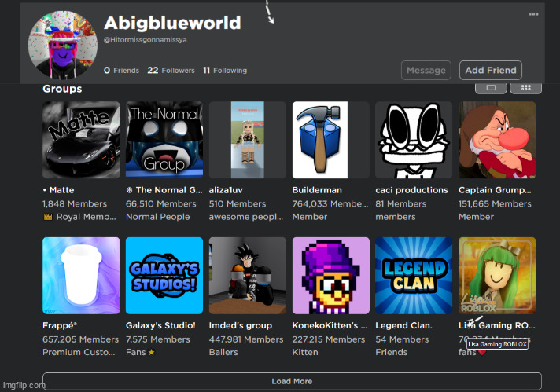Image resolution: width=560 pixels, height=392 pixels.
Task: Click the 81 Members text
Action: [x=400, y=203]
